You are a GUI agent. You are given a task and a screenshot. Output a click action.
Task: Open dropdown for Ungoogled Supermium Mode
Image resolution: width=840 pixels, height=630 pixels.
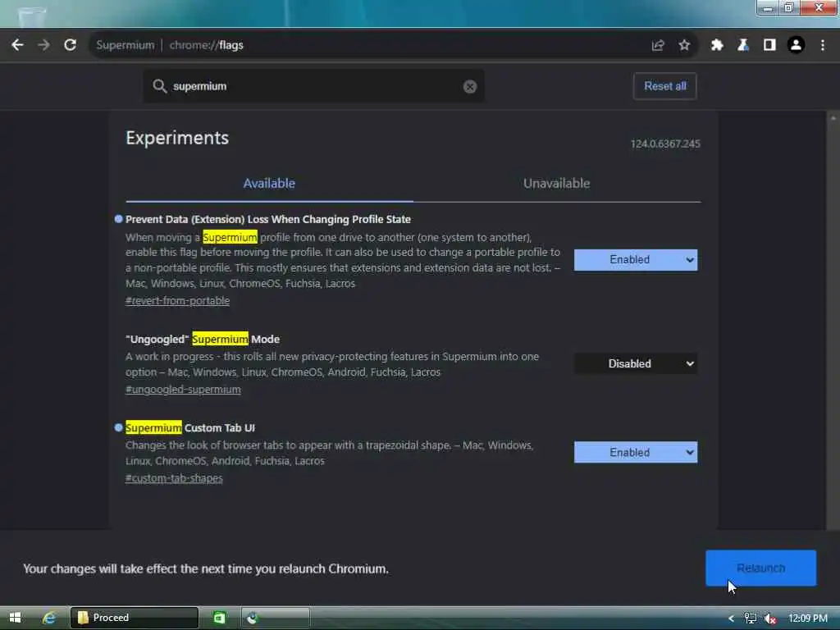pos(636,363)
